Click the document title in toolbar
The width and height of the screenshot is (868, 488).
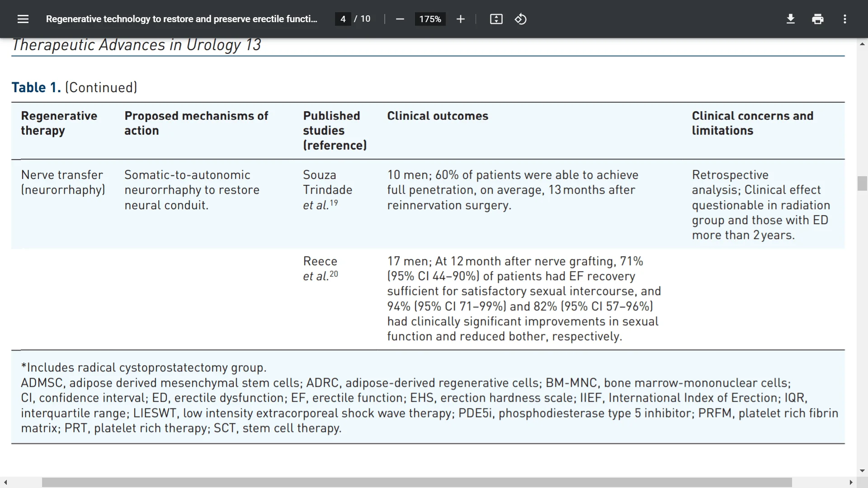coord(182,19)
